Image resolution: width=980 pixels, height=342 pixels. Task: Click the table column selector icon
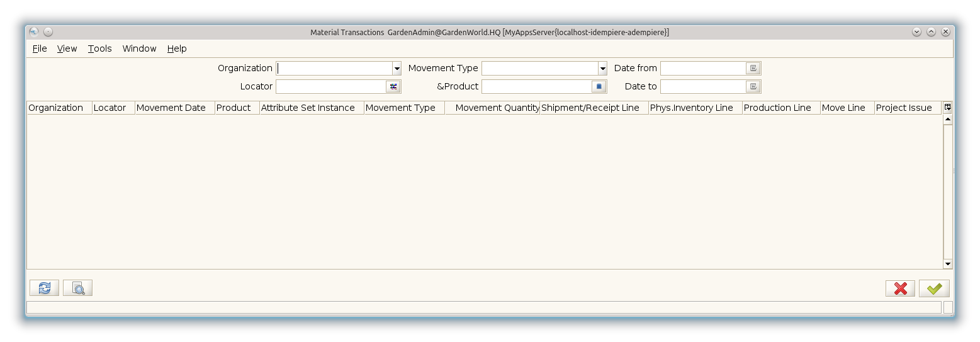pos(948,108)
